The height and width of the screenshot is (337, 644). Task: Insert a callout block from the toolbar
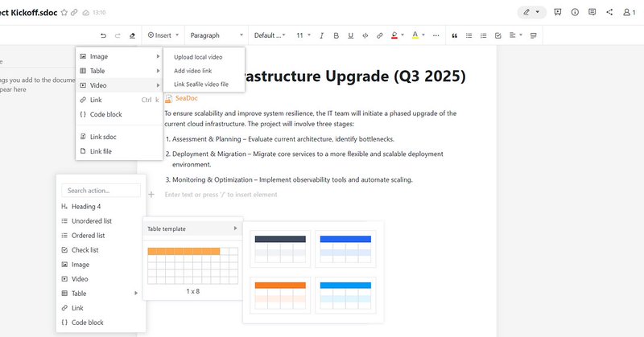pos(533,35)
